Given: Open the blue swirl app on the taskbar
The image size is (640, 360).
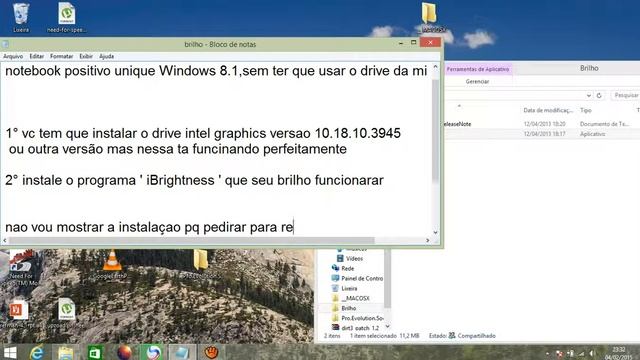Looking at the screenshot, I should pyautogui.click(x=153, y=353).
